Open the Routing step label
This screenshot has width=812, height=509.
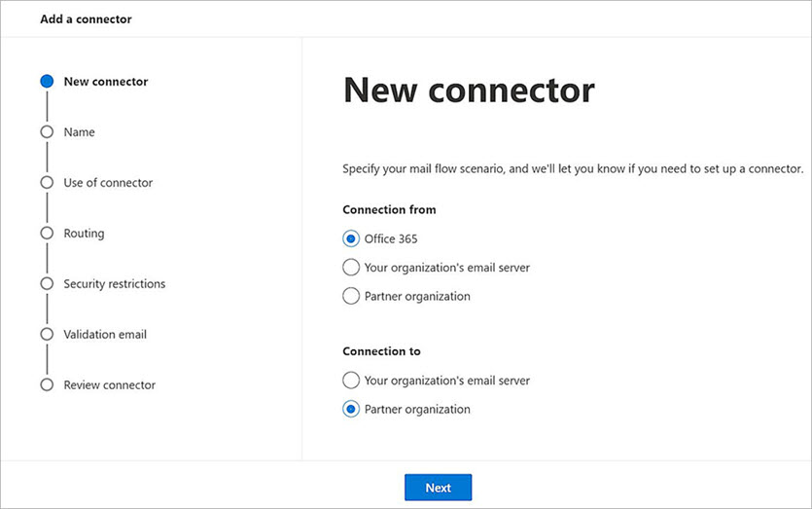click(84, 234)
